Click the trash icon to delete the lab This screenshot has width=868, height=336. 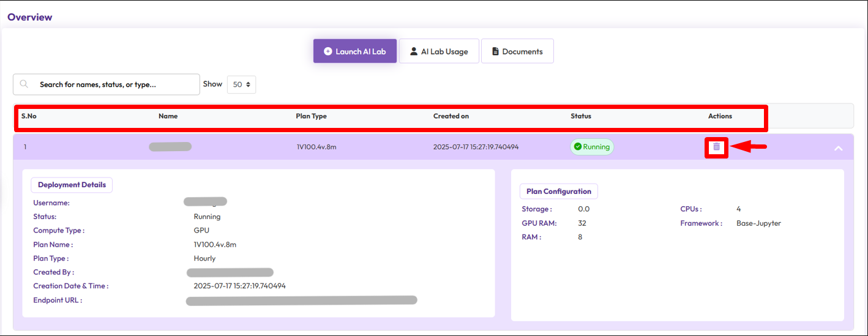716,147
